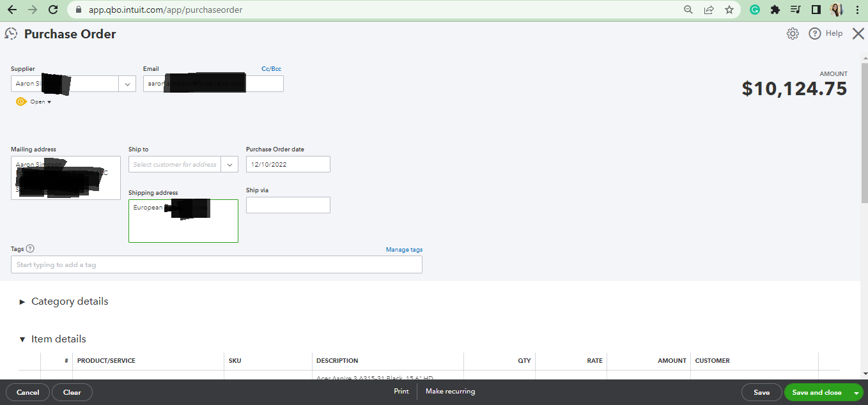Open Save and close options arrow
The width and height of the screenshot is (868, 405).
pyautogui.click(x=856, y=392)
